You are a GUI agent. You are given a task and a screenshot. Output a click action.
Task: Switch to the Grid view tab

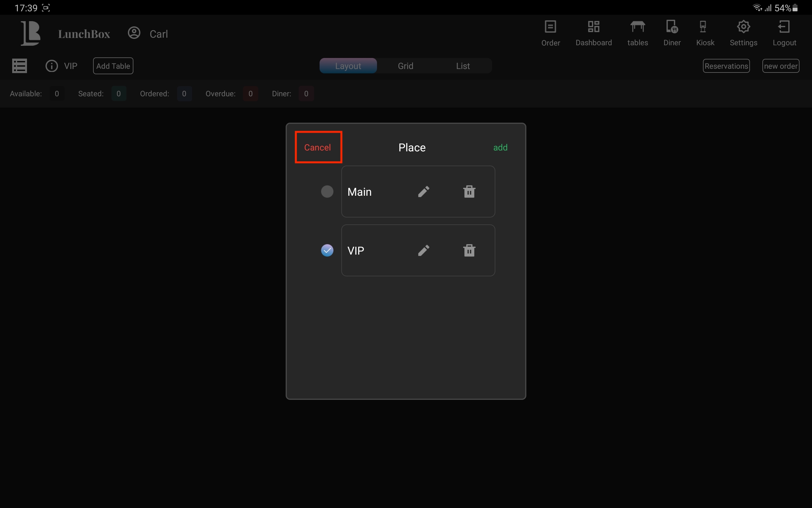pos(405,66)
